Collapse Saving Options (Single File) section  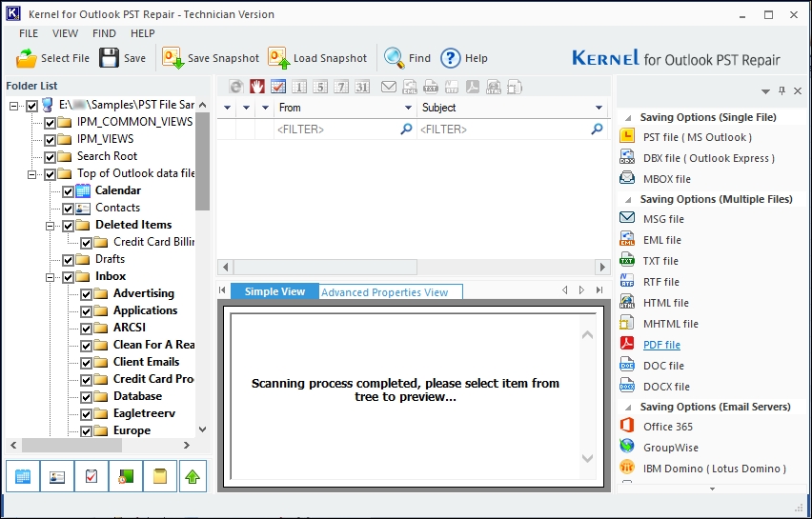[628, 118]
